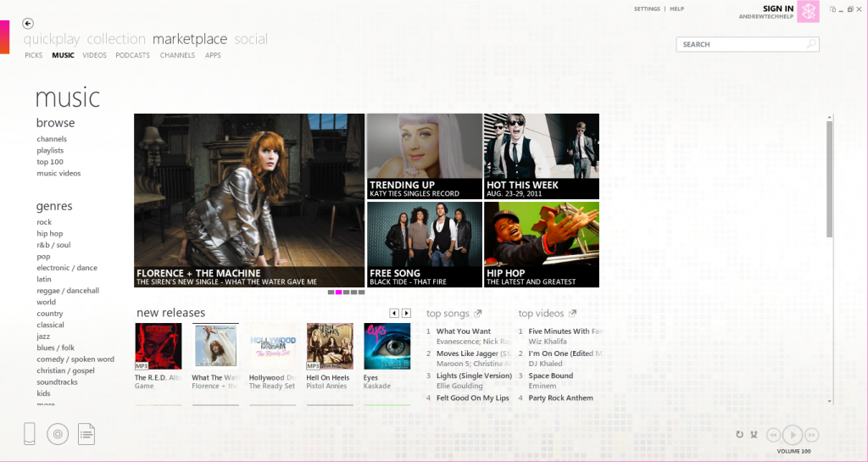The height and width of the screenshot is (462, 868).
Task: Switch to Channels subtab
Action: (x=178, y=55)
